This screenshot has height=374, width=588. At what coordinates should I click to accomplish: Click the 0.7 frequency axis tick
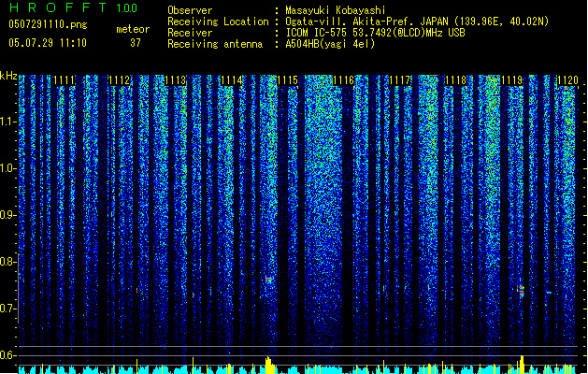click(x=7, y=309)
